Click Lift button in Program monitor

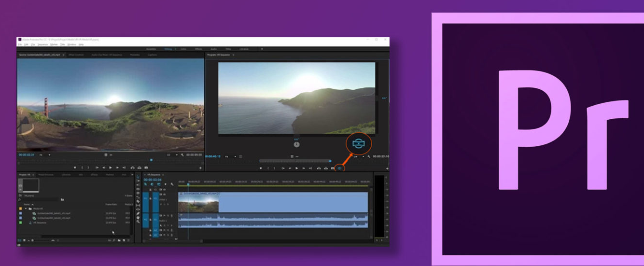[319, 168]
